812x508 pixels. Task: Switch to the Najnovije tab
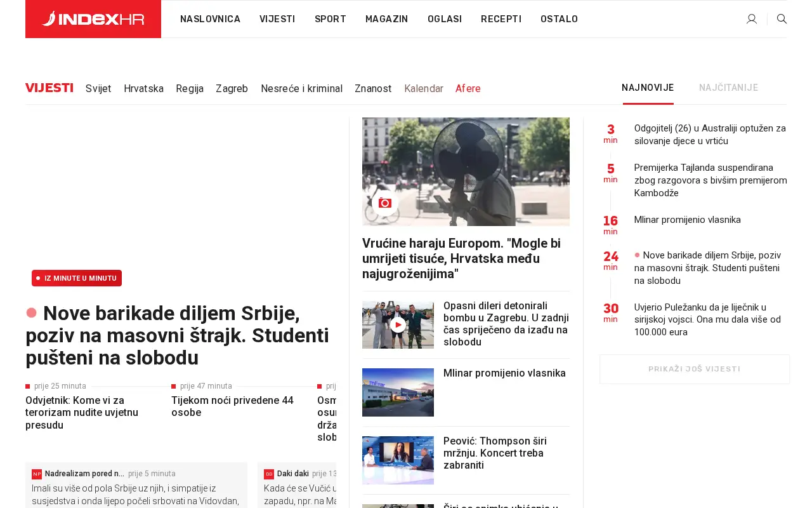648,88
